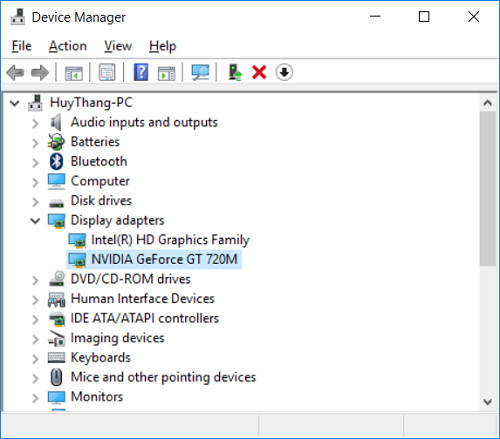Click the Audio inputs speaker icon
This screenshot has height=439, width=500.
pos(56,122)
